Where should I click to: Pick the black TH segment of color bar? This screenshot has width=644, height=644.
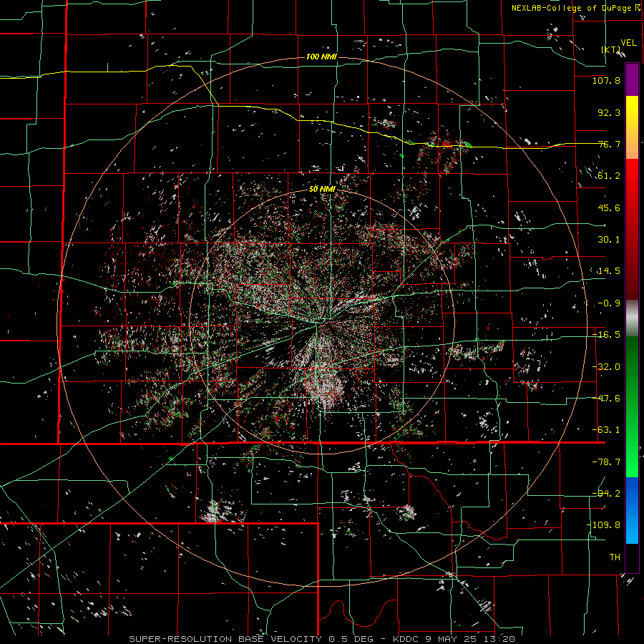pyautogui.click(x=632, y=557)
